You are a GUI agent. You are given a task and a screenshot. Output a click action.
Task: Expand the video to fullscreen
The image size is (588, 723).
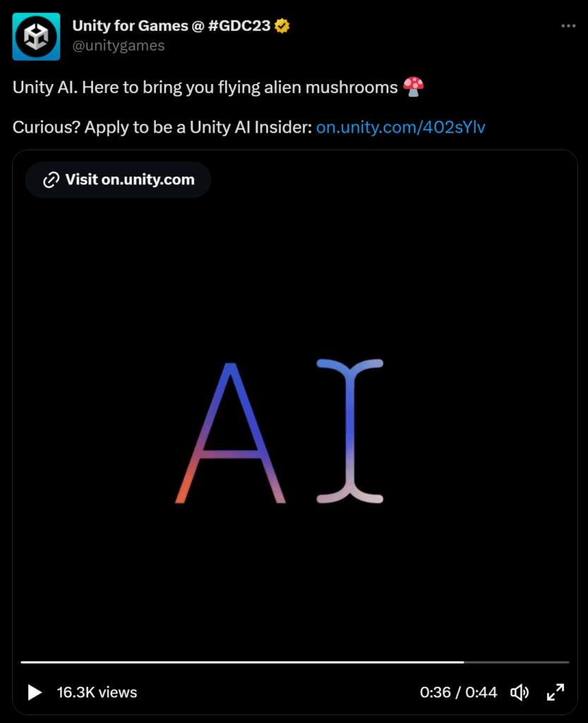point(556,692)
